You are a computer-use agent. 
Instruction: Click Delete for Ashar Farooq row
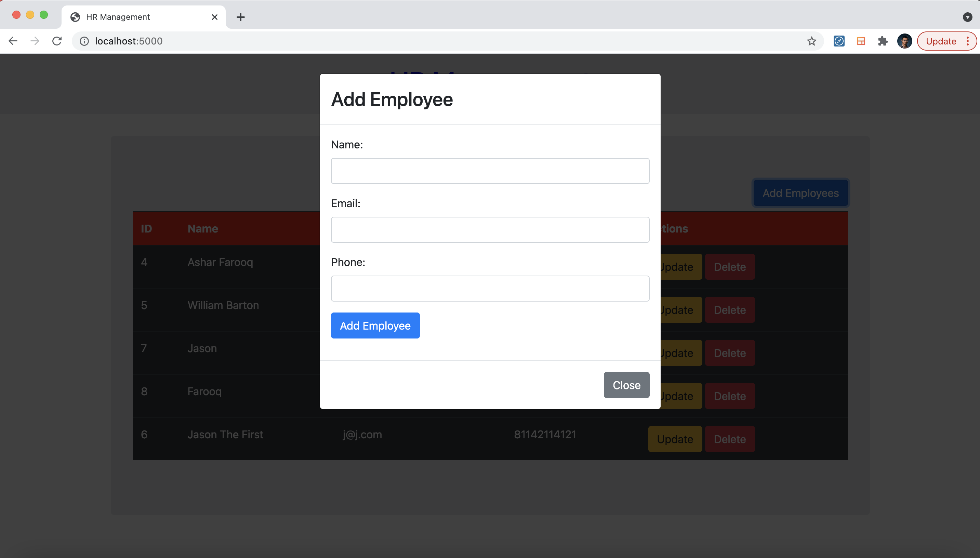(x=730, y=267)
